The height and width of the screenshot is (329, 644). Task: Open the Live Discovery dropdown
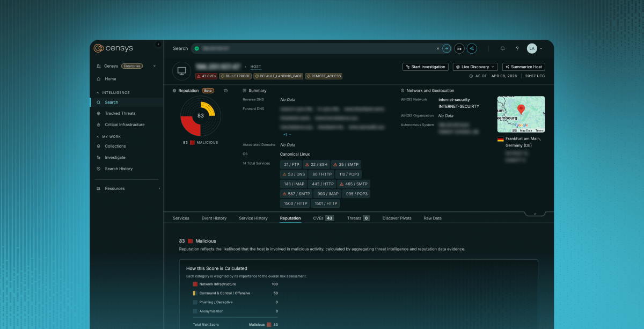[x=475, y=67]
